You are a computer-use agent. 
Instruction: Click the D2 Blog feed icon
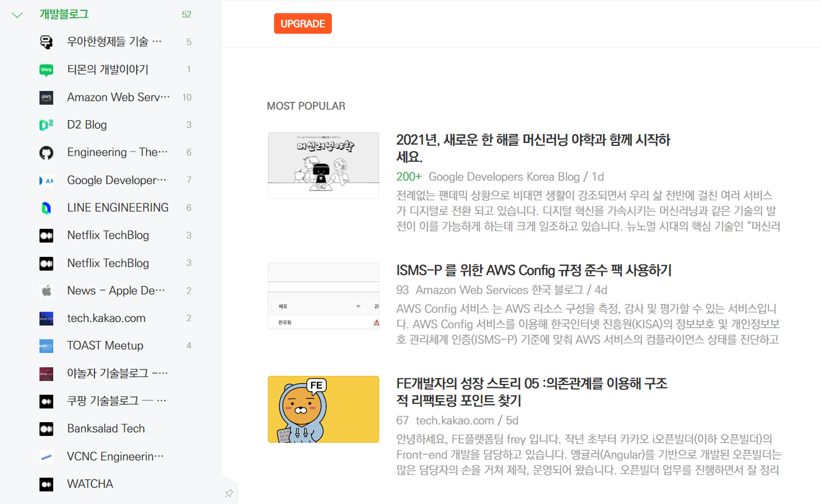click(x=46, y=125)
